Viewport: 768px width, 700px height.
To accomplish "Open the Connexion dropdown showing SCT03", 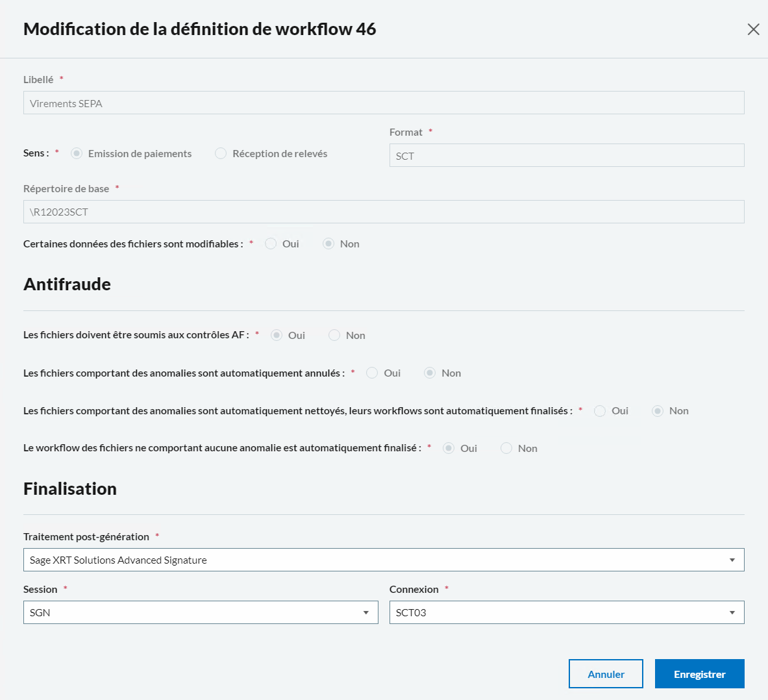I will (x=566, y=613).
